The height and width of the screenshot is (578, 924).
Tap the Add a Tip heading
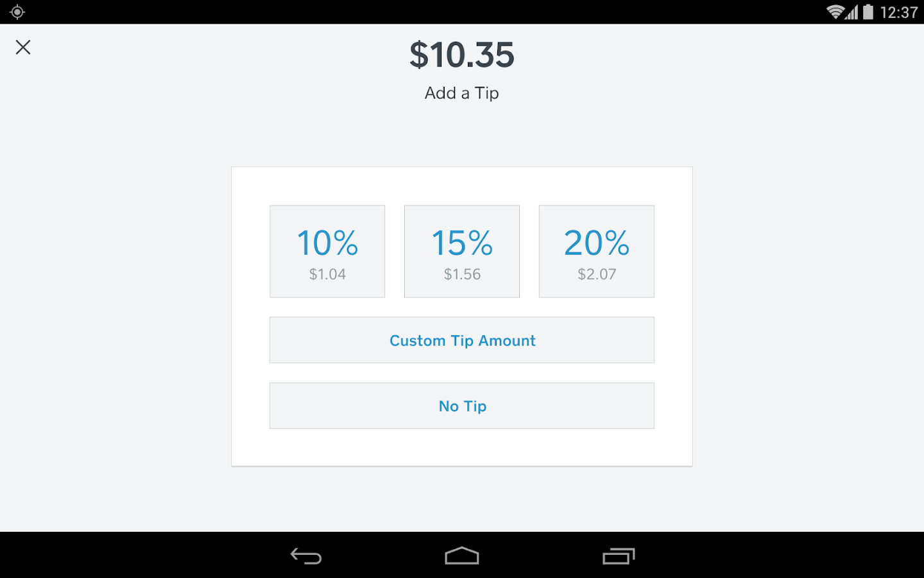[461, 93]
